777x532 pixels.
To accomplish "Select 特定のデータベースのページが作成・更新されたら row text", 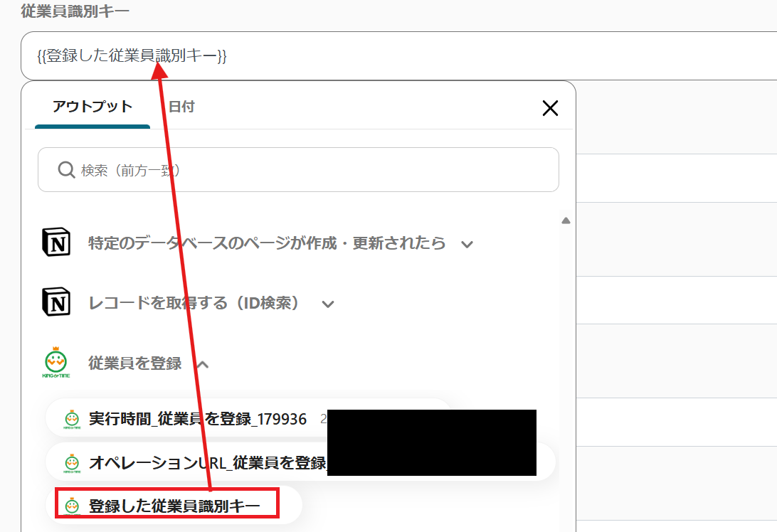I will 267,243.
